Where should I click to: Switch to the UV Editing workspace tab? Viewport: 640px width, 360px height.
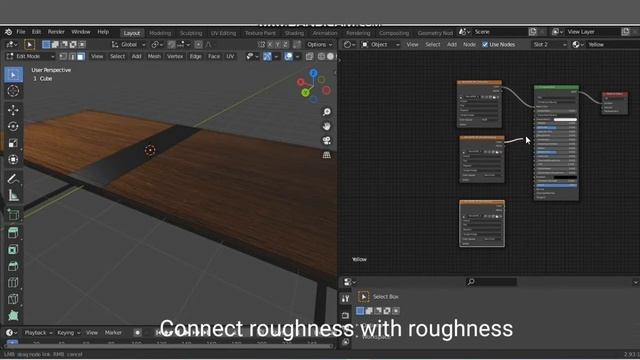[x=223, y=33]
